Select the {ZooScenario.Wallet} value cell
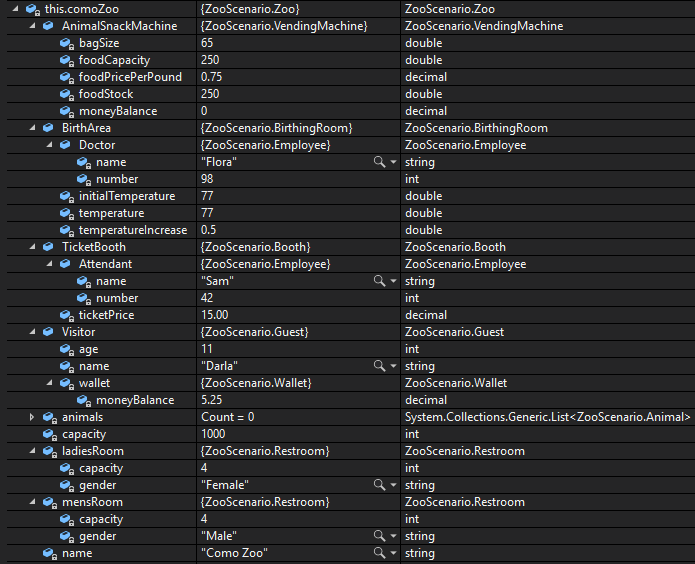This screenshot has height=564, width=695. (256, 383)
